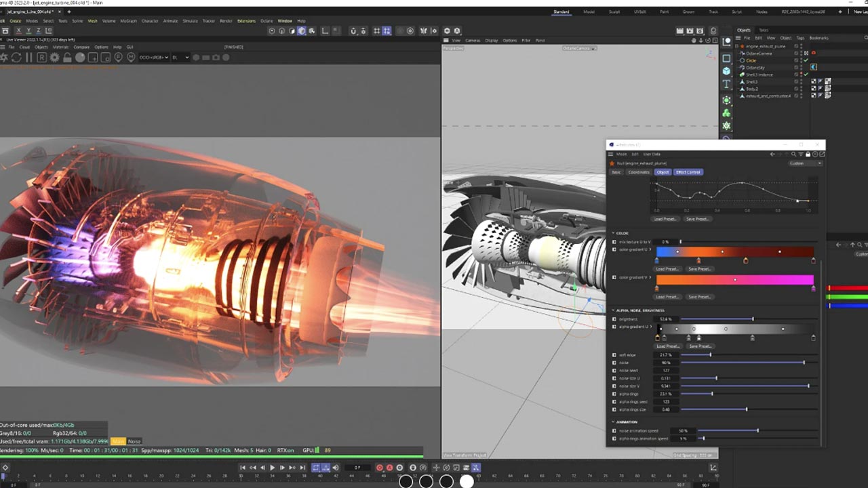Open the Extensions menu in the menu bar

tap(246, 21)
